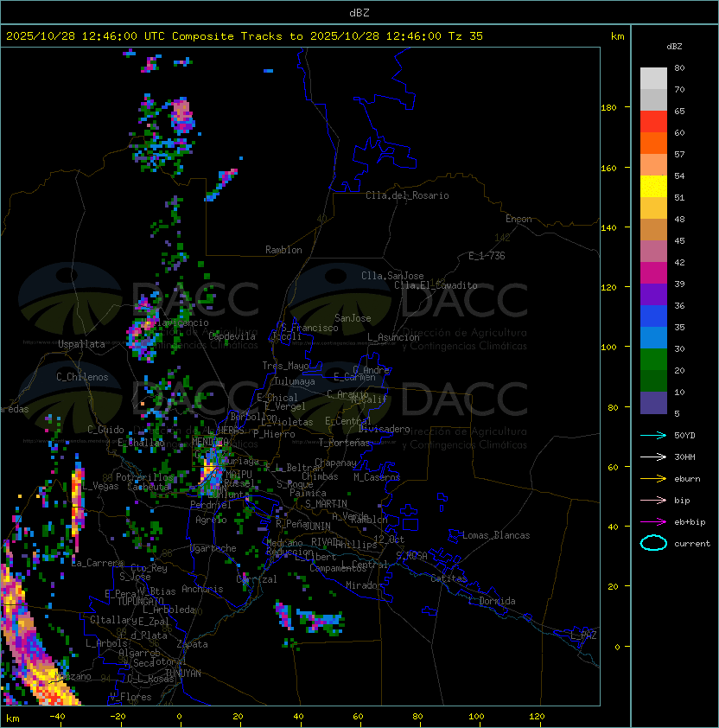Viewport: 719px width, 728px height.
Task: Click the Divisadero place label
Action: pos(384,429)
